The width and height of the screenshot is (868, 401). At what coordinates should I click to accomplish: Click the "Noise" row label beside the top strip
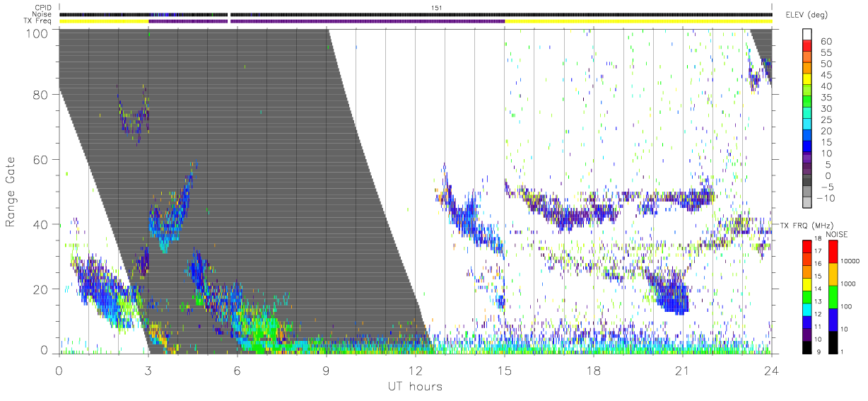coord(42,14)
